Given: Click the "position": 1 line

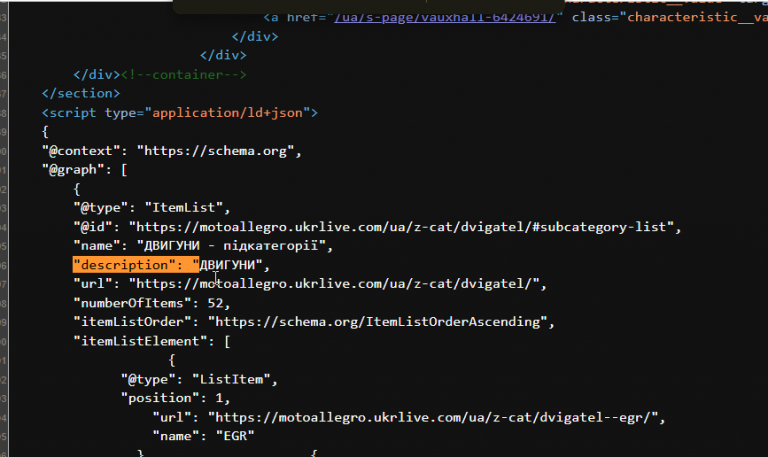Looking at the screenshot, I should coord(175,398).
